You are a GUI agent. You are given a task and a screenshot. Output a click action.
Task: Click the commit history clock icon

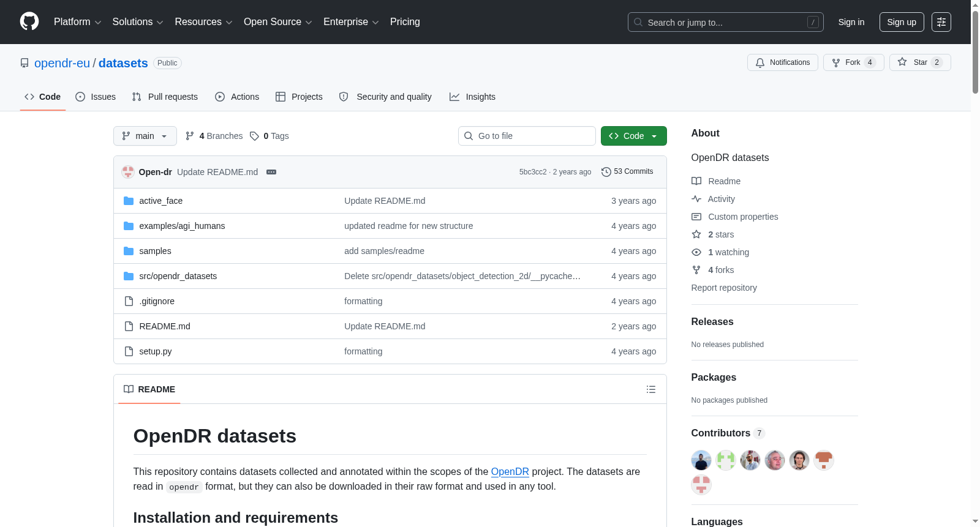click(x=606, y=172)
